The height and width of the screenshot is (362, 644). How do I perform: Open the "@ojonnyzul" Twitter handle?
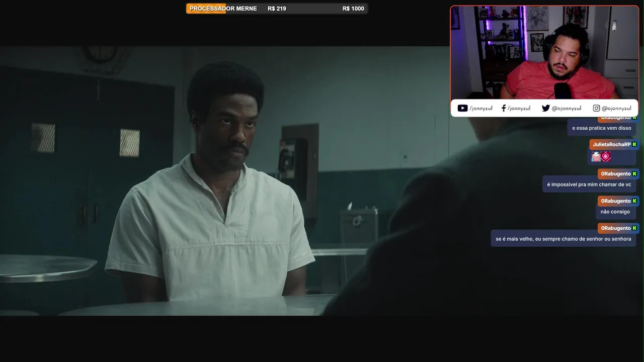click(566, 108)
